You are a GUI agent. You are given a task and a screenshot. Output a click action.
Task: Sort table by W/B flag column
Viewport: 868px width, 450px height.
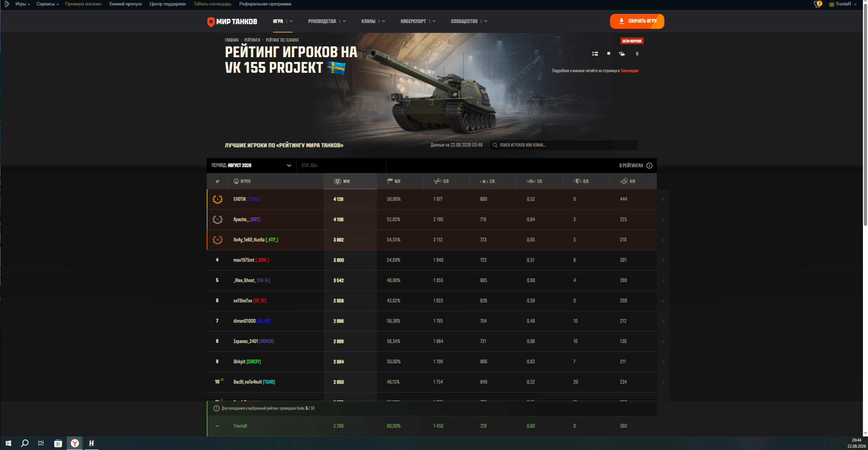click(x=400, y=181)
